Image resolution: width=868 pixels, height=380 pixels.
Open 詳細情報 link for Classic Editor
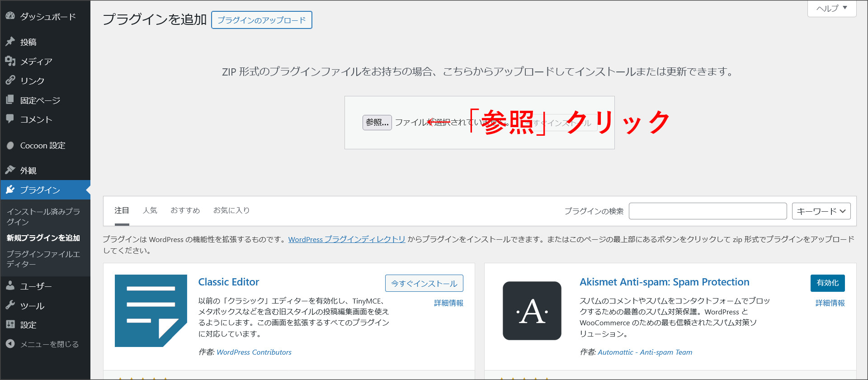[x=448, y=303]
